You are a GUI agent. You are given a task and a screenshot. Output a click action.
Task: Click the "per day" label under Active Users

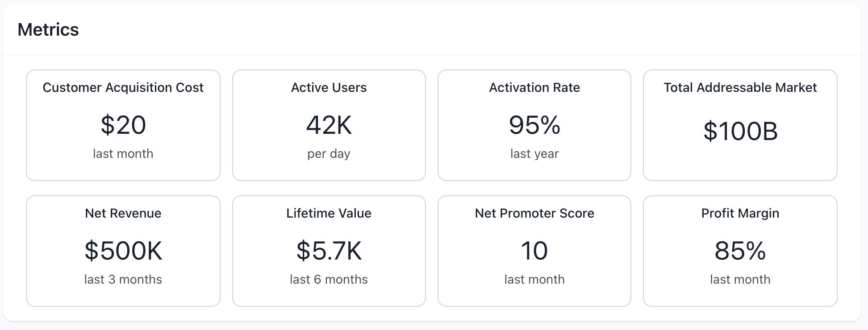tap(329, 153)
